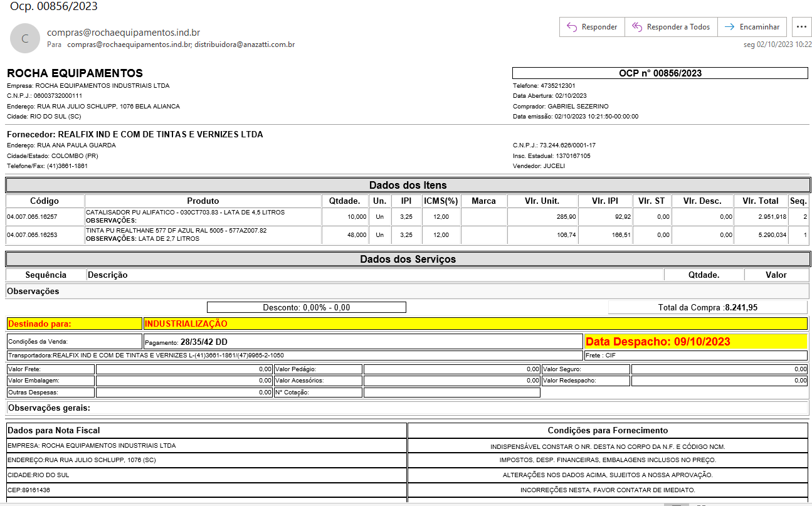The width and height of the screenshot is (812, 506).
Task: Select the TINTA PU REALTHANE product row
Action: pos(176,231)
